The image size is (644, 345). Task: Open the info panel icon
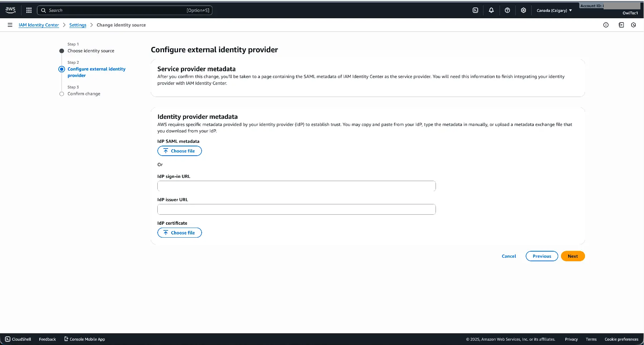[606, 25]
